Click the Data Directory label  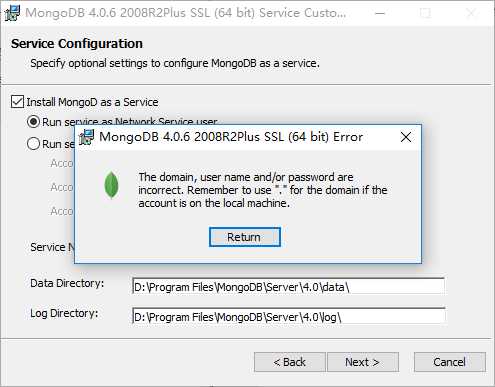(x=67, y=283)
